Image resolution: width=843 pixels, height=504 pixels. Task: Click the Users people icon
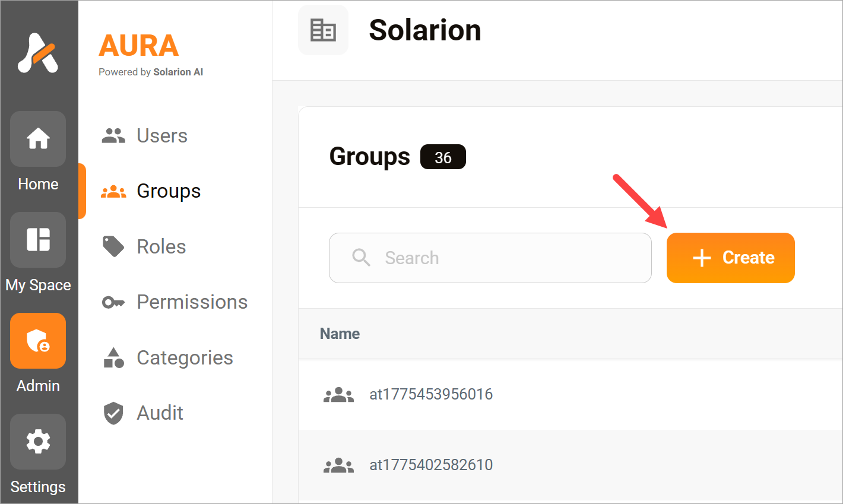(113, 136)
